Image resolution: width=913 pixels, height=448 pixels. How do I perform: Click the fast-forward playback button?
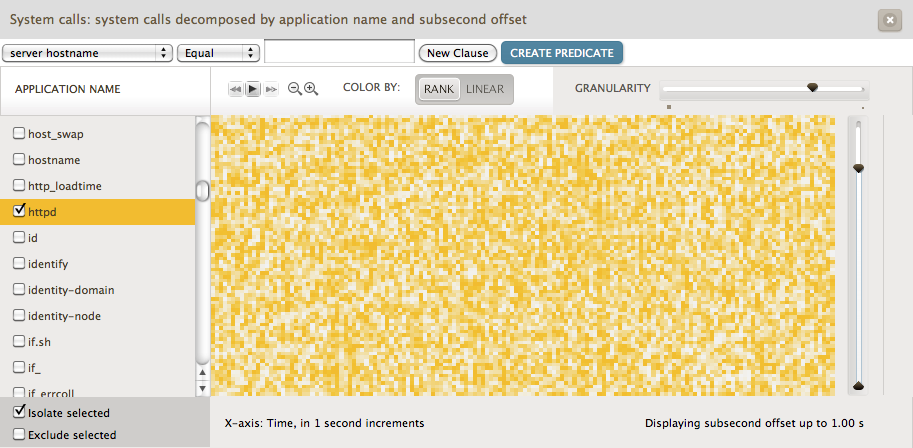pyautogui.click(x=271, y=89)
